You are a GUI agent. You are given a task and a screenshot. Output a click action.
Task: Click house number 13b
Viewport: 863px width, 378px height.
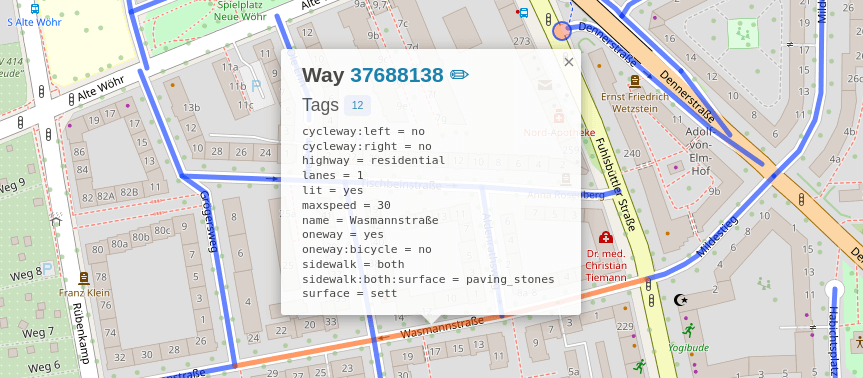pyautogui.click(x=191, y=107)
